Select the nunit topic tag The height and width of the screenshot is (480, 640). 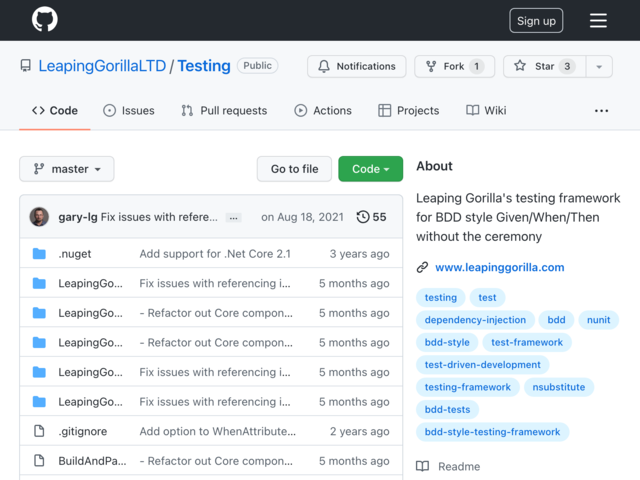598,320
